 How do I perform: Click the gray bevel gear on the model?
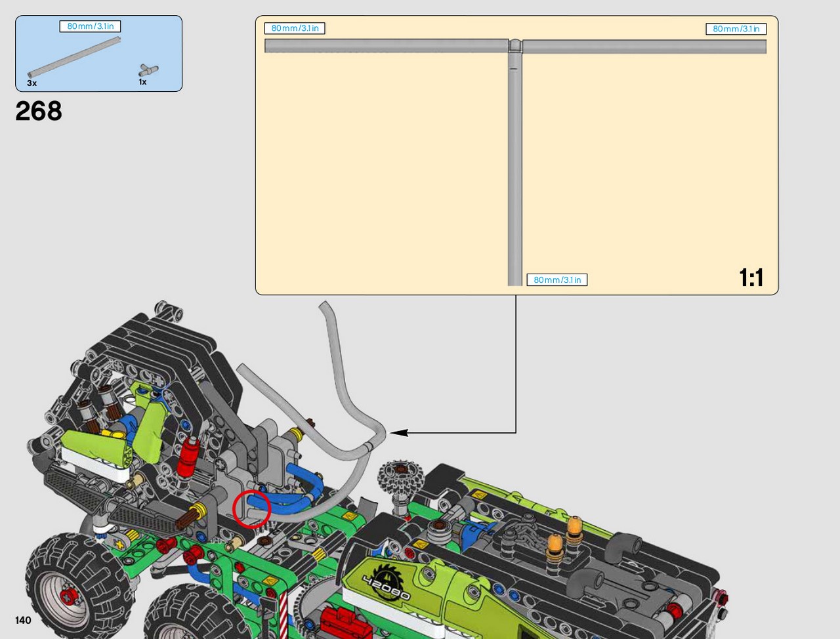click(x=400, y=478)
